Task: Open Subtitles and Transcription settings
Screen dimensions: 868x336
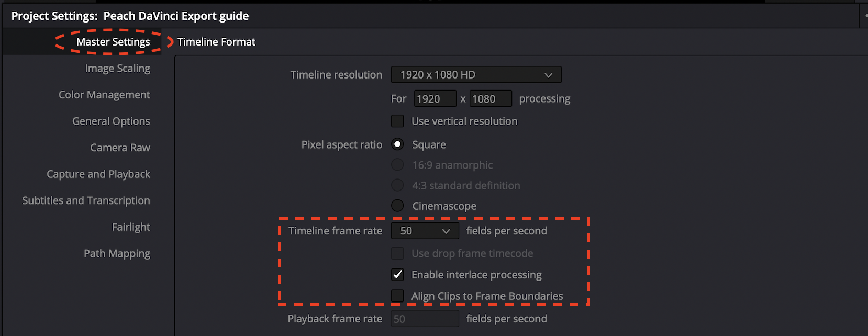Action: tap(86, 200)
